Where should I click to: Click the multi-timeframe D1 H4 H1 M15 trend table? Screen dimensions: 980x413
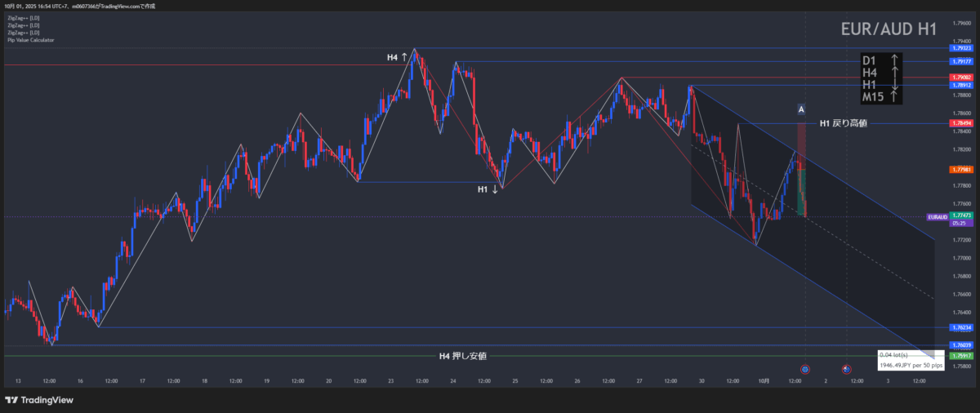tap(880, 78)
